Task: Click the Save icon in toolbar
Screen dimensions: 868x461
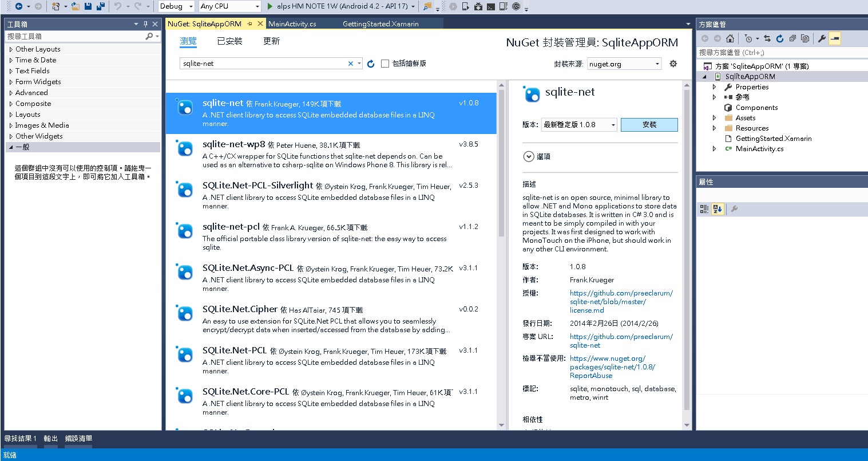Action: tap(88, 6)
